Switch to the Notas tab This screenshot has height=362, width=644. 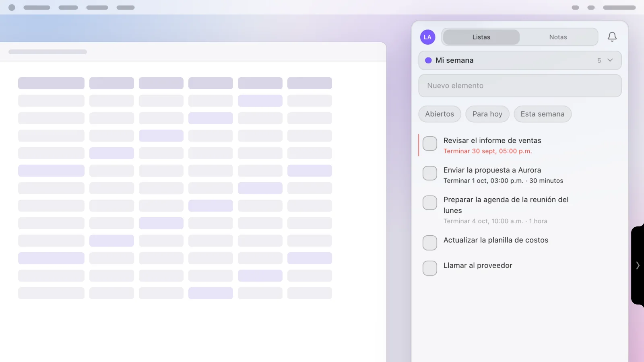(x=558, y=37)
